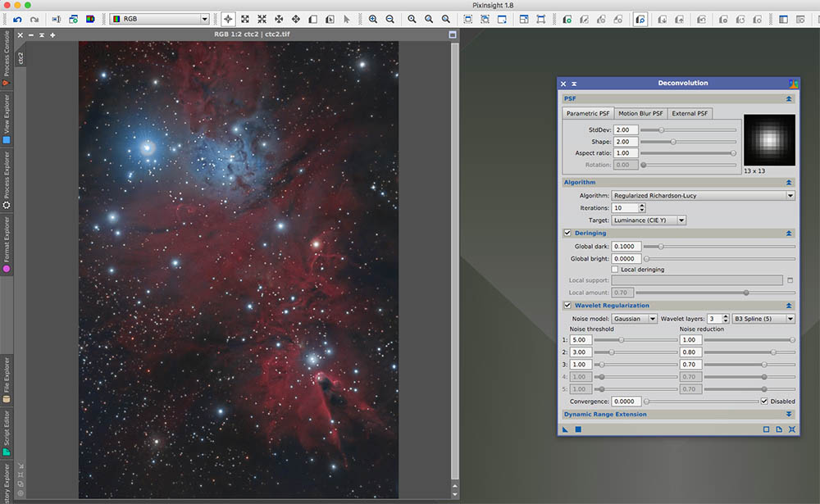Click the Zoom In magnifier icon
This screenshot has height=504, width=820.
[x=373, y=19]
